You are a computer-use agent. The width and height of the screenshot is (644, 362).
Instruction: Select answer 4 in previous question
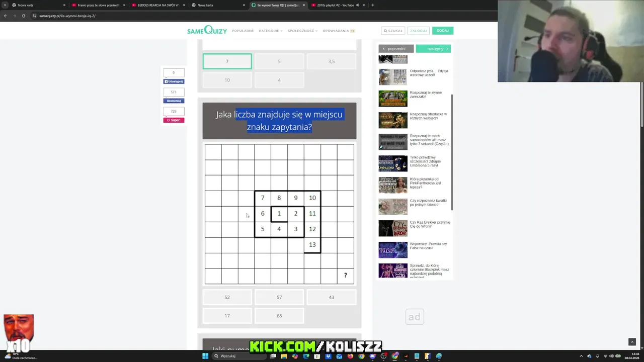tap(279, 80)
